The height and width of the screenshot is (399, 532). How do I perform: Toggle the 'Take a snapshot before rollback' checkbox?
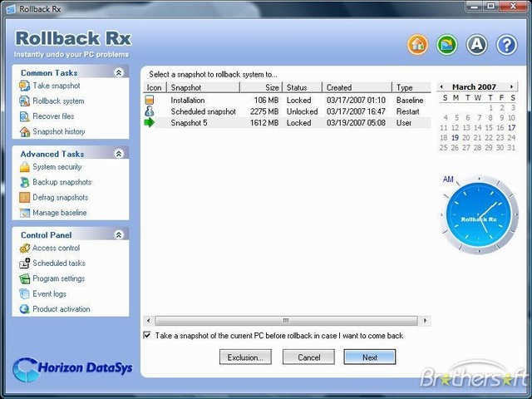pos(147,336)
